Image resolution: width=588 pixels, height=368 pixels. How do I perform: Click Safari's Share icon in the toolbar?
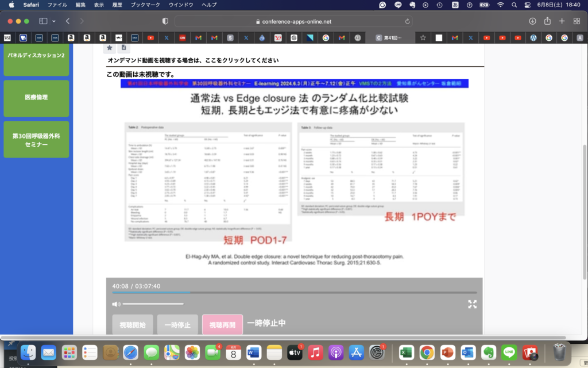coord(547,21)
